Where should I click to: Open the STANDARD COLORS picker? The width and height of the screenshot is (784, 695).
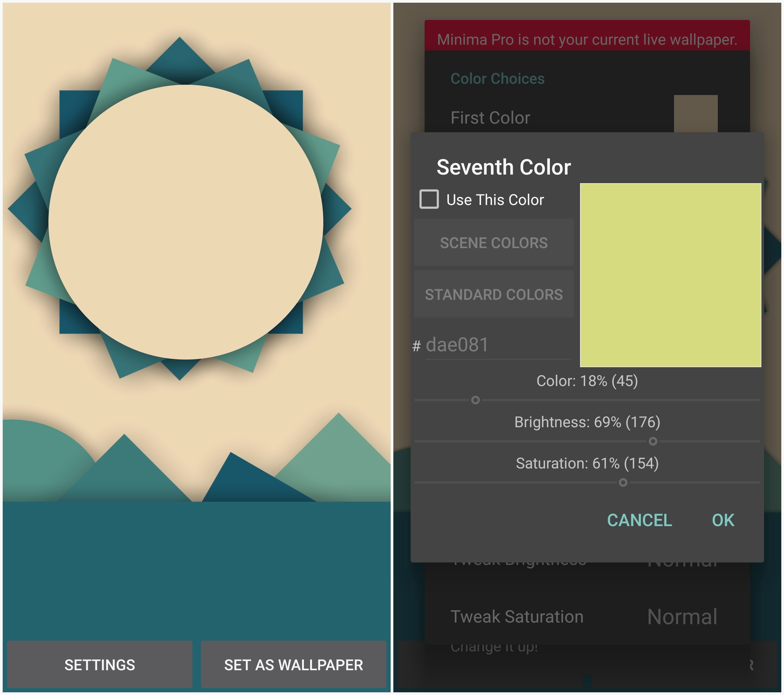click(x=494, y=294)
